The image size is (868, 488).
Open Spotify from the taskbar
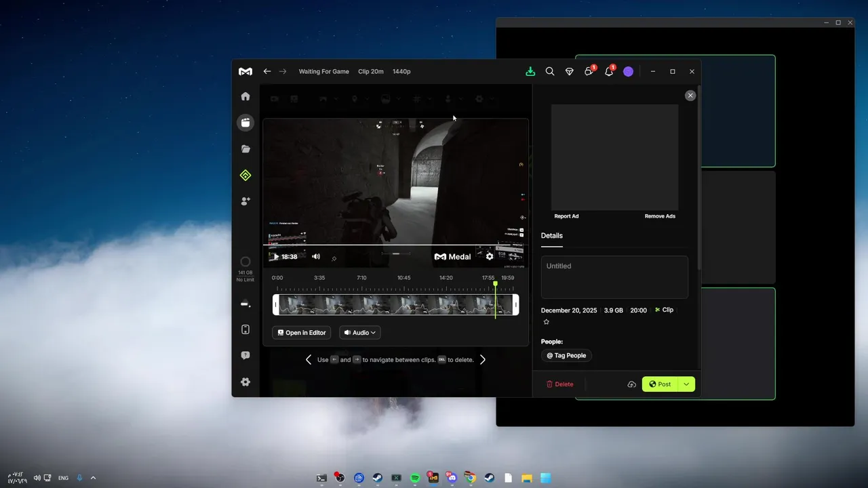click(415, 478)
